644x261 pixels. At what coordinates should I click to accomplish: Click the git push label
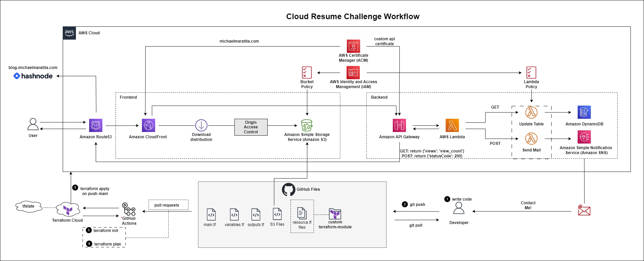click(418, 205)
